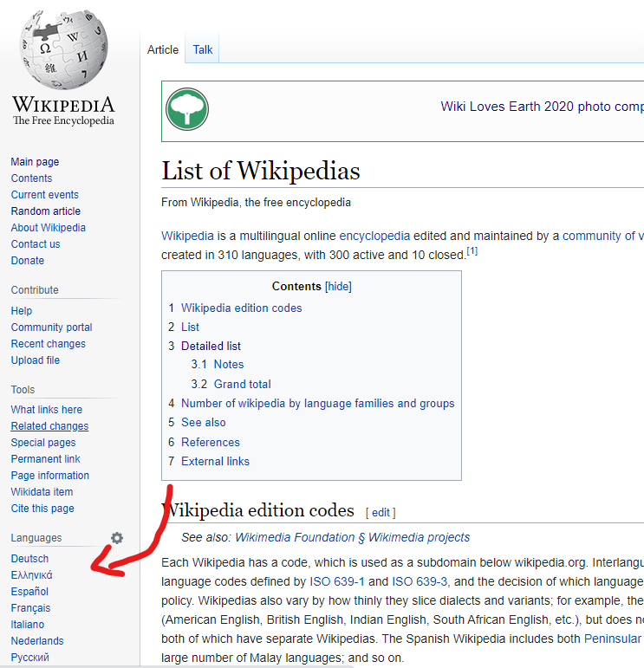Go to Contents in sidebar
The image size is (644, 668).
pyautogui.click(x=31, y=178)
